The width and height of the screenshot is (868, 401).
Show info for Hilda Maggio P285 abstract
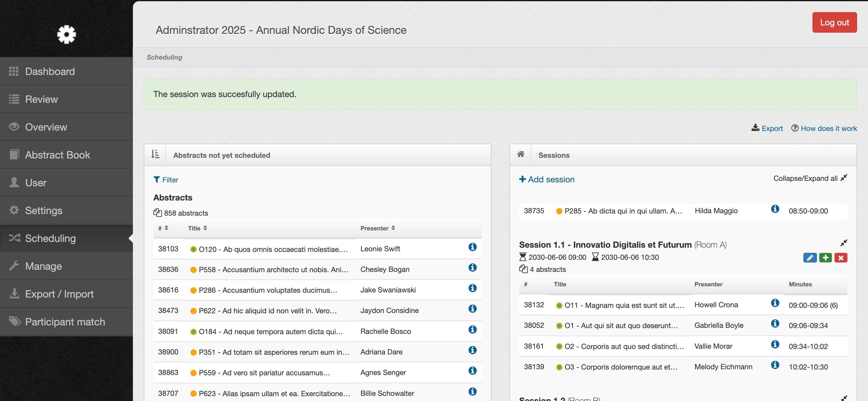775,209
